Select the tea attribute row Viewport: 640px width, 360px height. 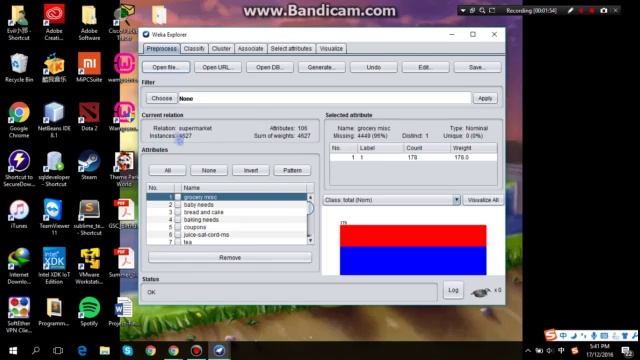(227, 242)
